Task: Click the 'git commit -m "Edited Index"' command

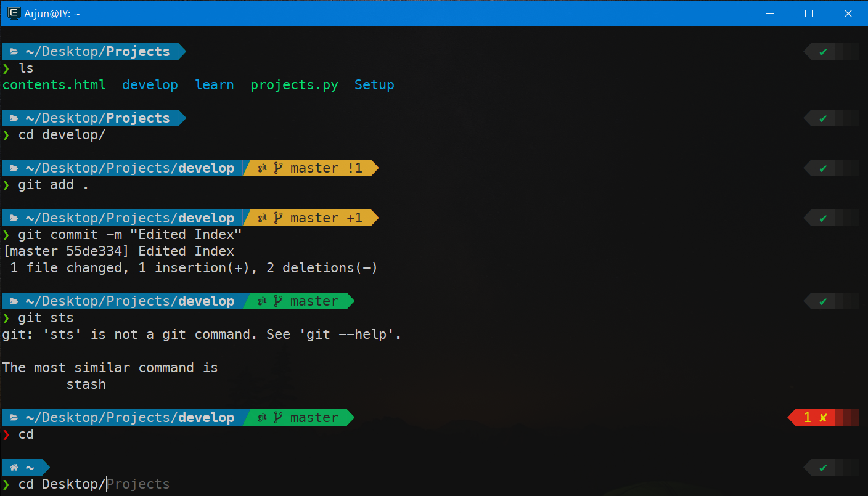Action: click(x=129, y=235)
